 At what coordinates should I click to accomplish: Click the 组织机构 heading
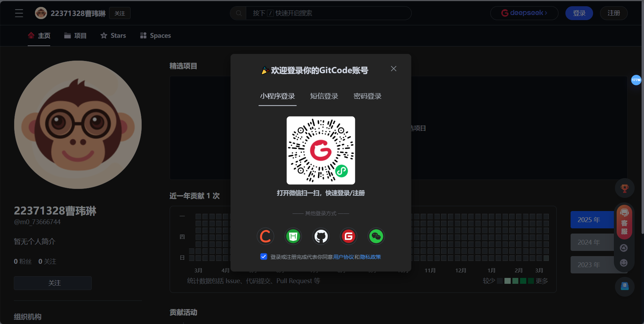click(28, 317)
